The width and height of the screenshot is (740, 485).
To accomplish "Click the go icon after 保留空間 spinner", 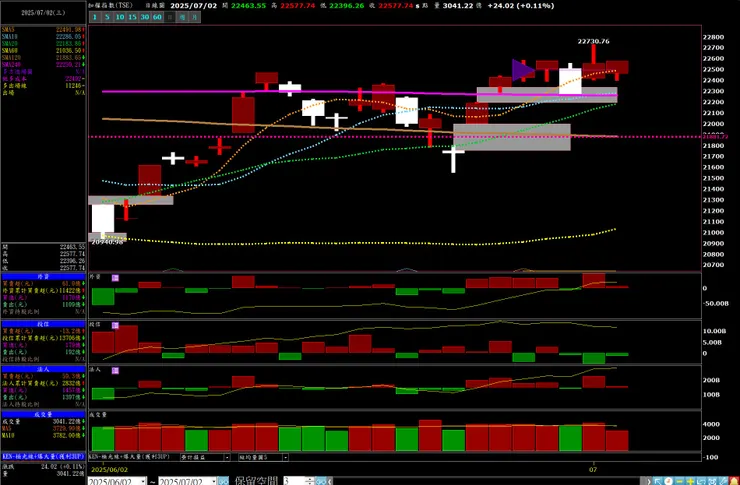I will (x=321, y=481).
